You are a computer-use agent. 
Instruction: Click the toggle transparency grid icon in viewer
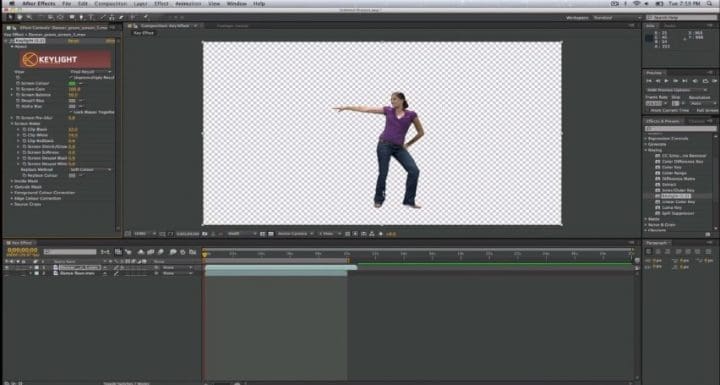(271, 234)
